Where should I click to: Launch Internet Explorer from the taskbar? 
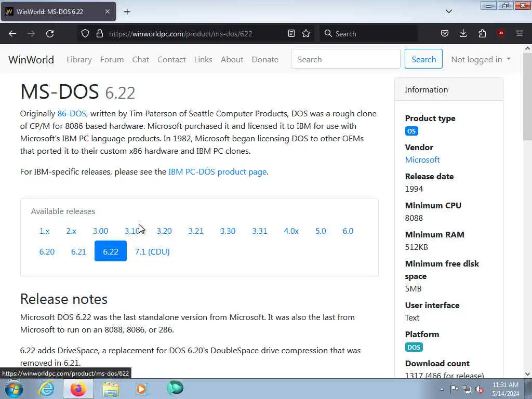tap(46, 389)
